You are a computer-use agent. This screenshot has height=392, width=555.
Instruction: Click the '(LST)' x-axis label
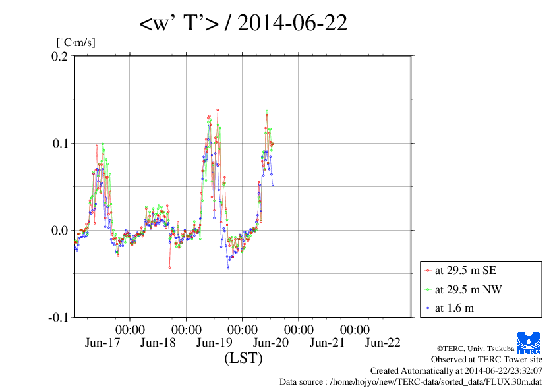(x=243, y=358)
